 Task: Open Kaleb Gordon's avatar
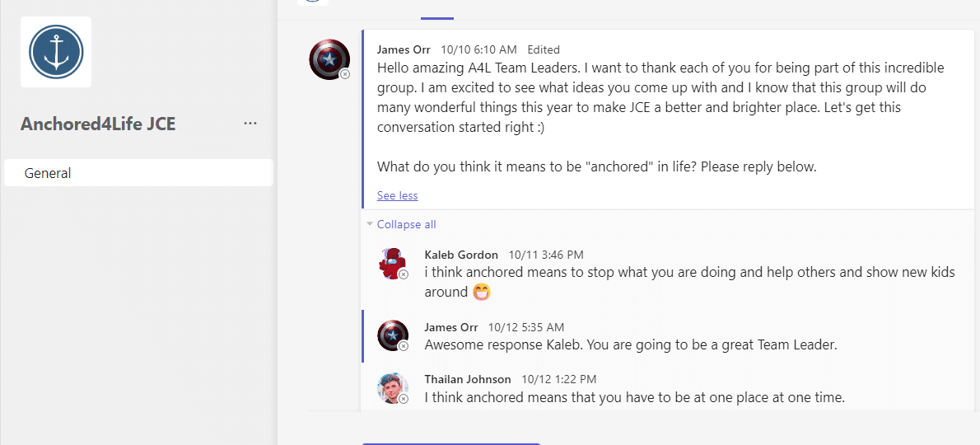coord(393,263)
